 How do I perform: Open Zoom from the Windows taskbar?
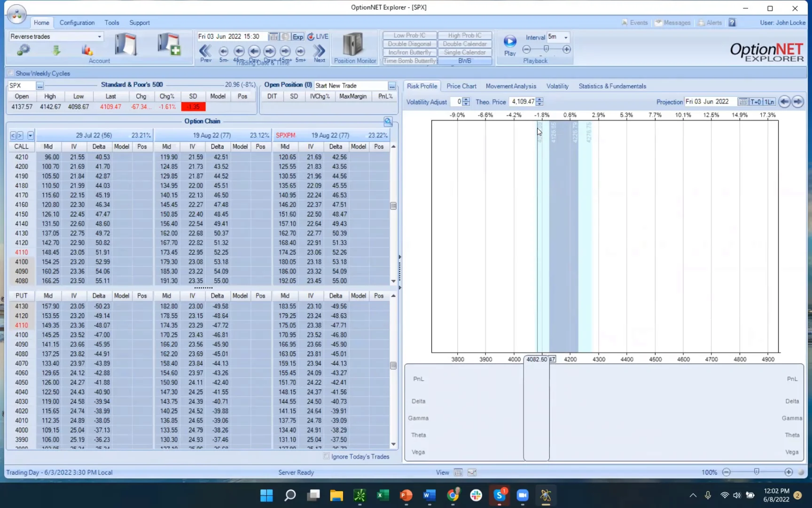pos(523,495)
